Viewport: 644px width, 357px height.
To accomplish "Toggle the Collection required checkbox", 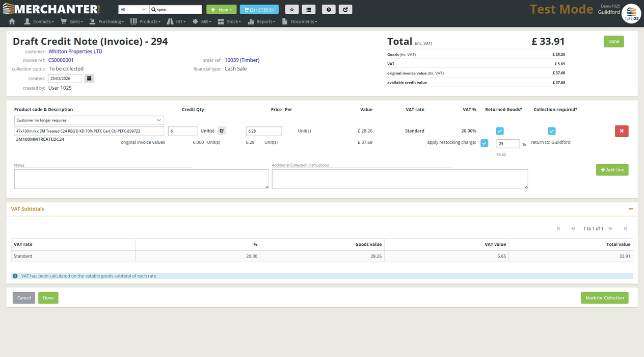I will point(552,131).
